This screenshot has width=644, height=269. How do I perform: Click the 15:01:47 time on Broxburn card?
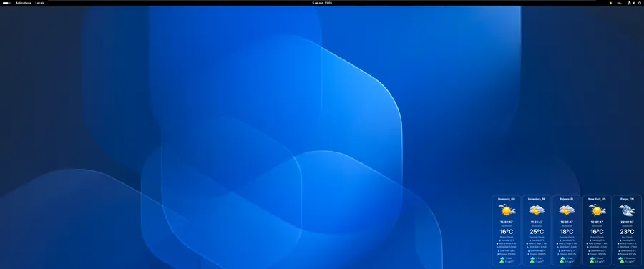507,222
